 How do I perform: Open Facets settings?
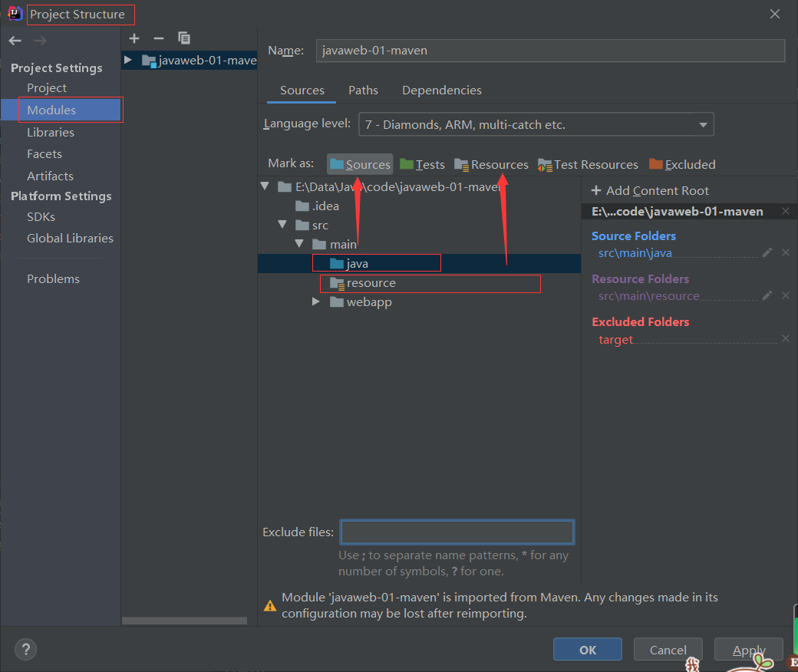click(45, 153)
